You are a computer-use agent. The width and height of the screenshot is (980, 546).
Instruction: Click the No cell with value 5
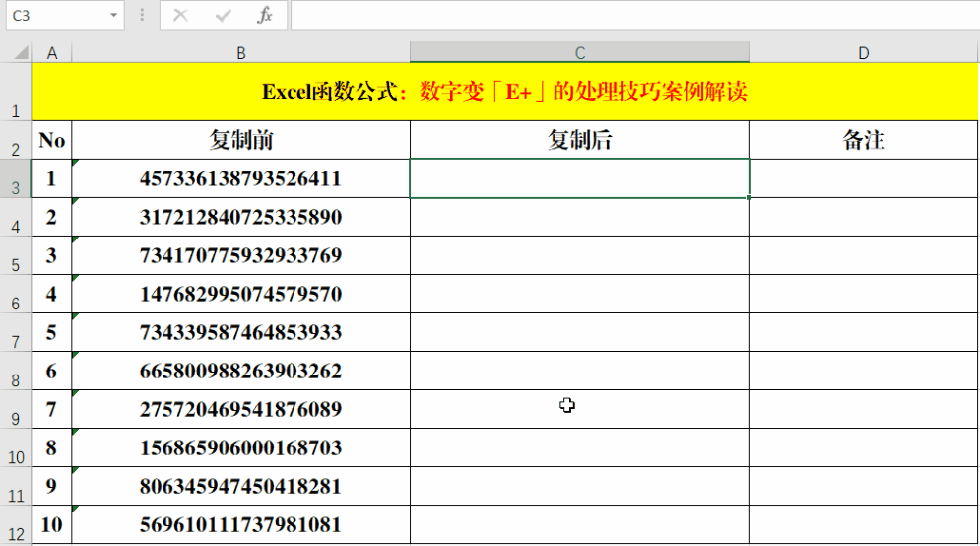coord(52,333)
